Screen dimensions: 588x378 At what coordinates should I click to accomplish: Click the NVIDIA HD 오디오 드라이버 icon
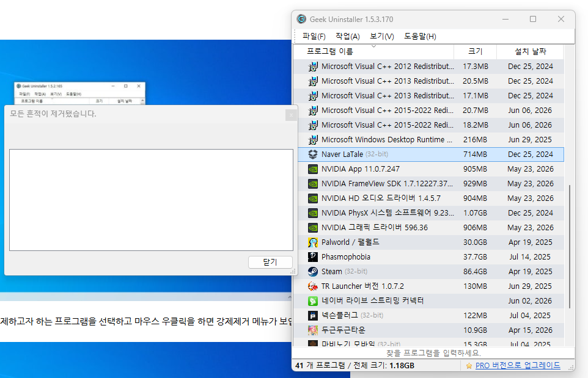point(313,198)
